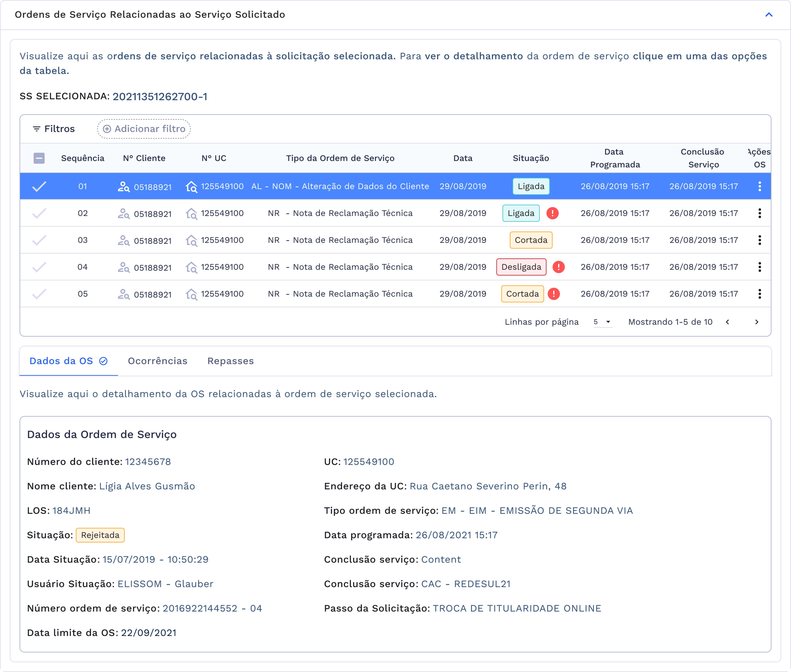791x672 pixels.
Task: Click client search icon in row 01
Action: pos(123,187)
